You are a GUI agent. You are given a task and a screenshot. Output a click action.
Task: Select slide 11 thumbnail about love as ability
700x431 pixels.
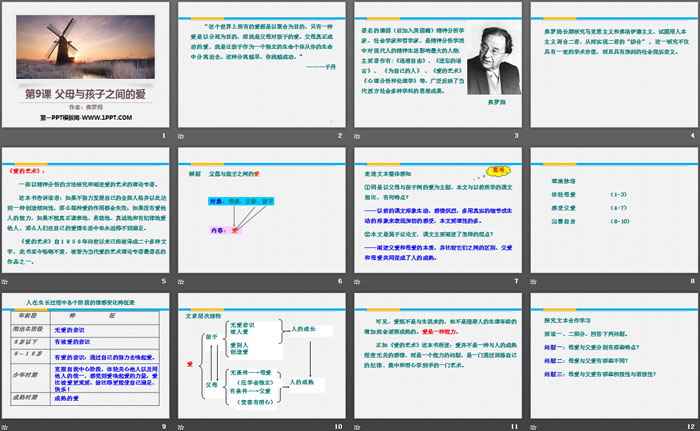435,355
